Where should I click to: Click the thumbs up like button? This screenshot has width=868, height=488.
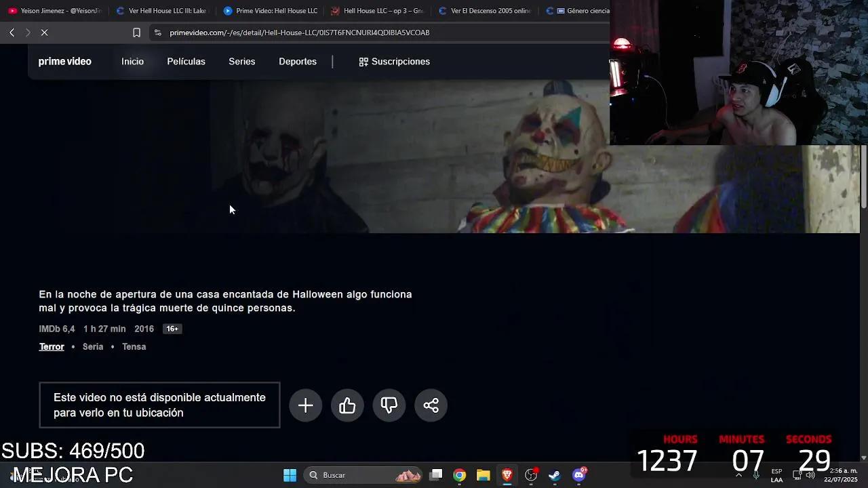click(347, 405)
